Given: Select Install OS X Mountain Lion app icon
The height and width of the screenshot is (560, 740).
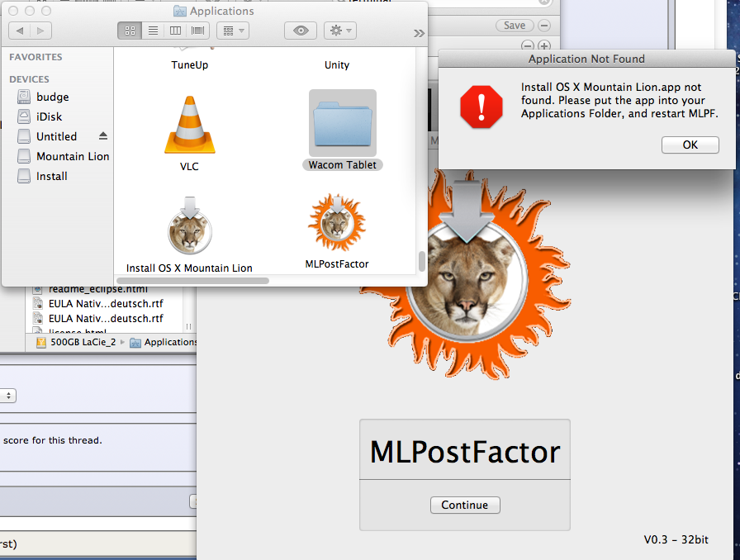Looking at the screenshot, I should click(190, 225).
